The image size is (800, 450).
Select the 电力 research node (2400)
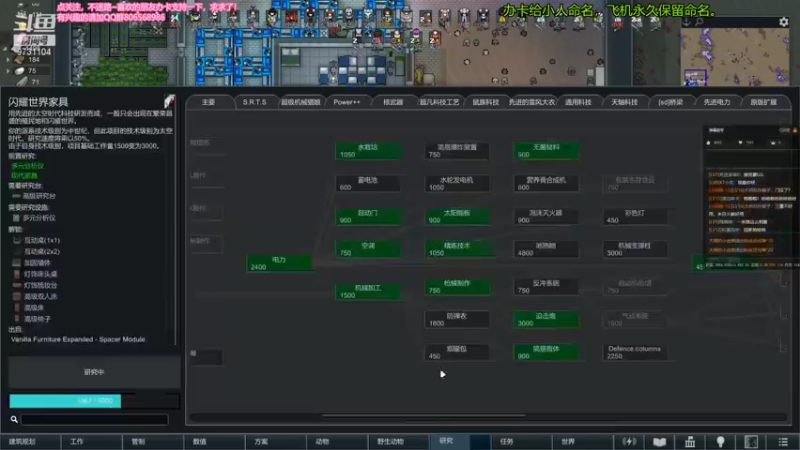(x=279, y=263)
